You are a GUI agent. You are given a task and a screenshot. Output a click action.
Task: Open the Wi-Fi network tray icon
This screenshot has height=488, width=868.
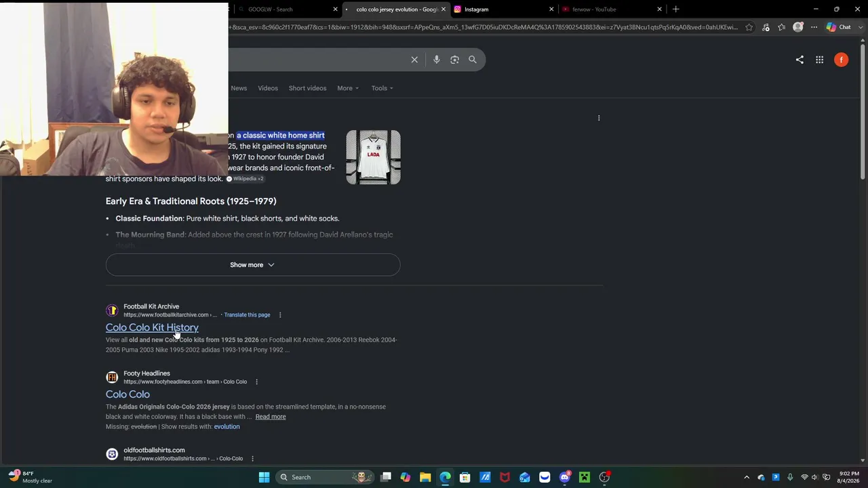(x=804, y=477)
